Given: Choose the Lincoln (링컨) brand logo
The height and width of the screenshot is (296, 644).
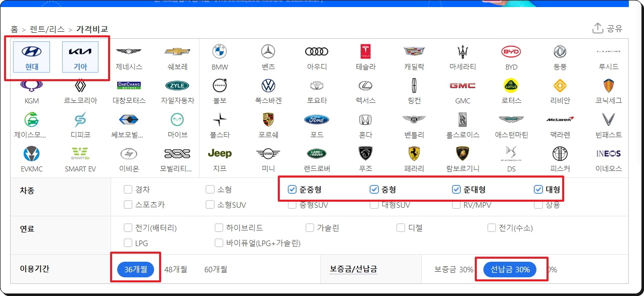Looking at the screenshot, I should tap(414, 85).
